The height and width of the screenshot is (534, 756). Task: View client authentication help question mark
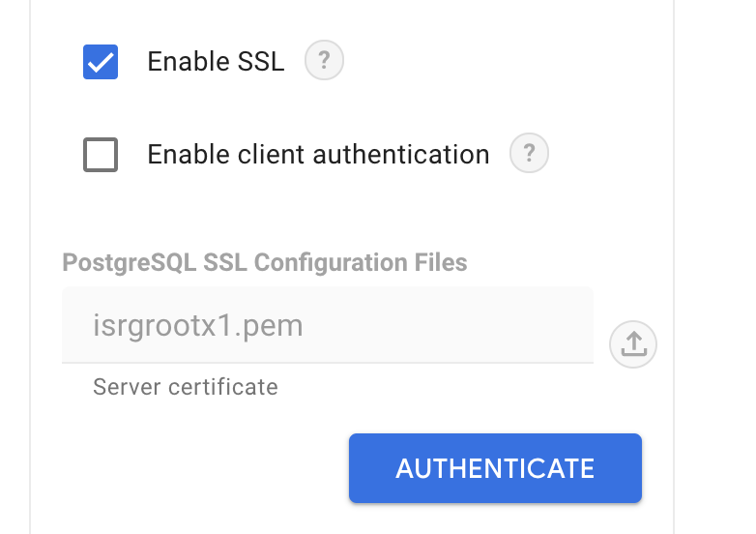[x=529, y=154]
